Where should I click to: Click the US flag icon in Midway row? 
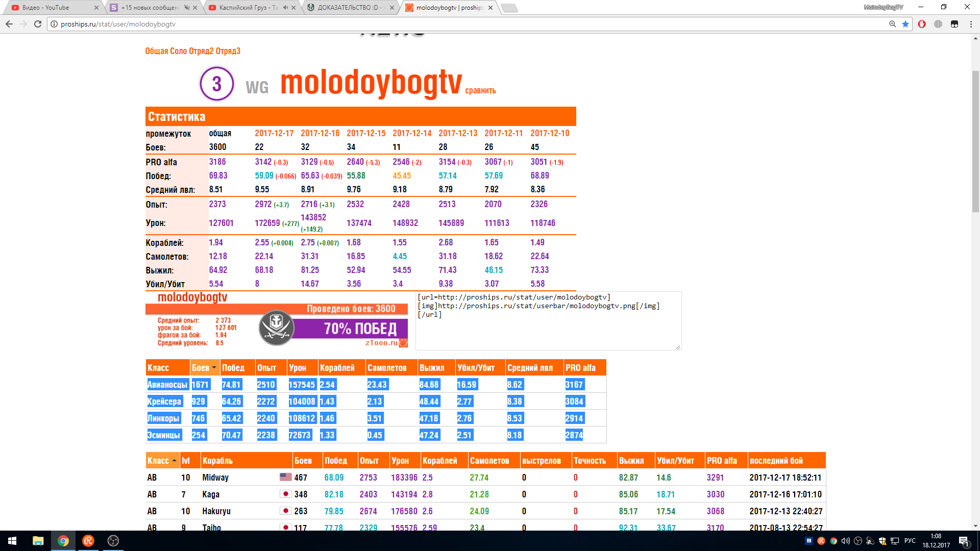[286, 477]
